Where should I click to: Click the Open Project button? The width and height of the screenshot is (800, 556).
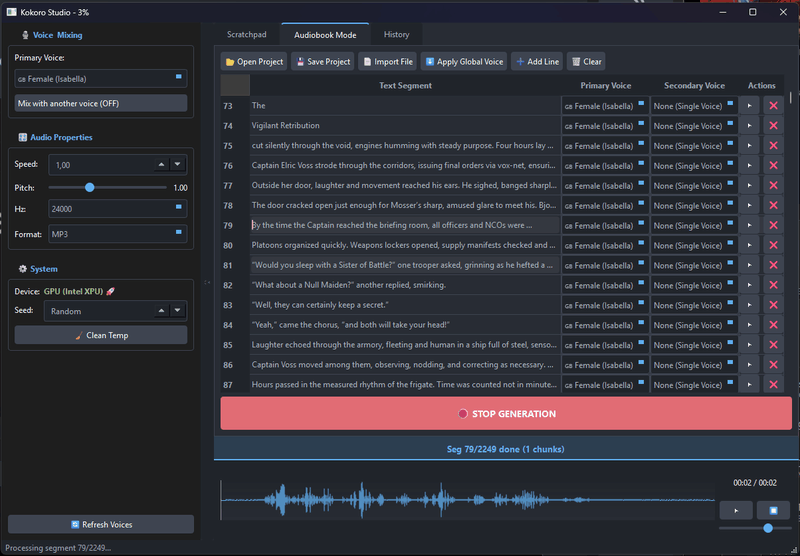pos(254,61)
